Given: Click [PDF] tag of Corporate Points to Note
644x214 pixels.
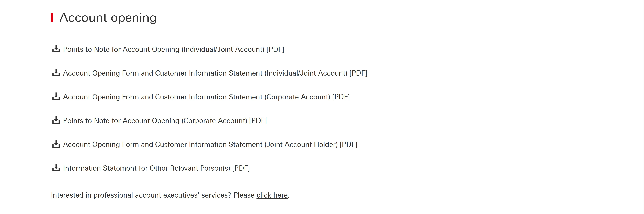Looking at the screenshot, I should (x=258, y=121).
